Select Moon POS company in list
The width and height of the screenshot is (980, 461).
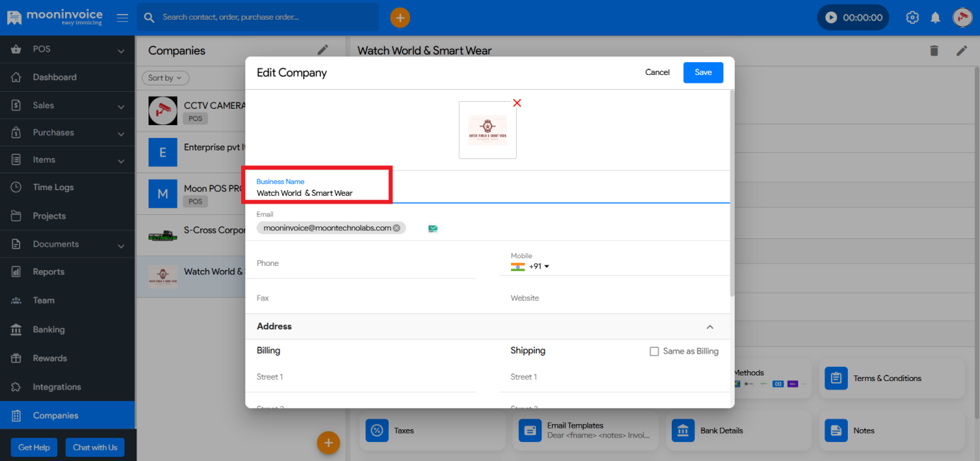pyautogui.click(x=191, y=194)
